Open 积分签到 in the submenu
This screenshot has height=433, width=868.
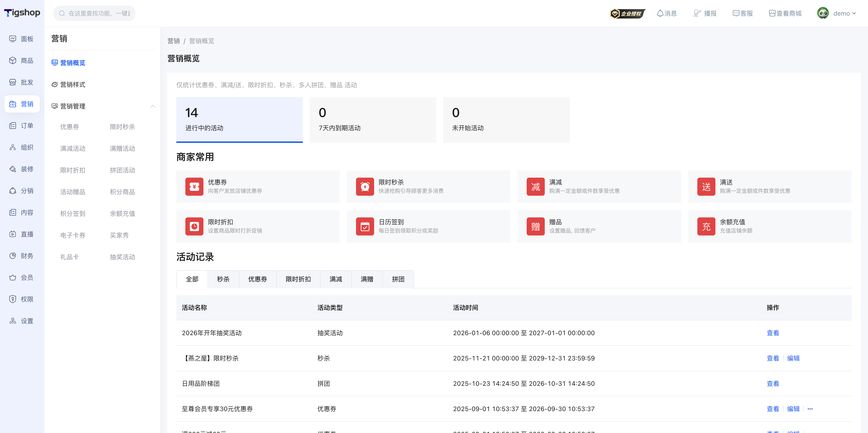coord(73,214)
